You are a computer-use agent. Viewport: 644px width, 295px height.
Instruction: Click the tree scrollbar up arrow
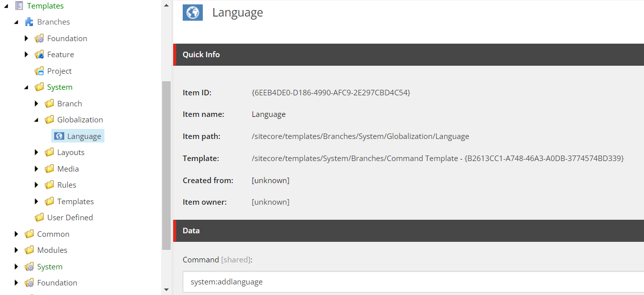(x=167, y=5)
